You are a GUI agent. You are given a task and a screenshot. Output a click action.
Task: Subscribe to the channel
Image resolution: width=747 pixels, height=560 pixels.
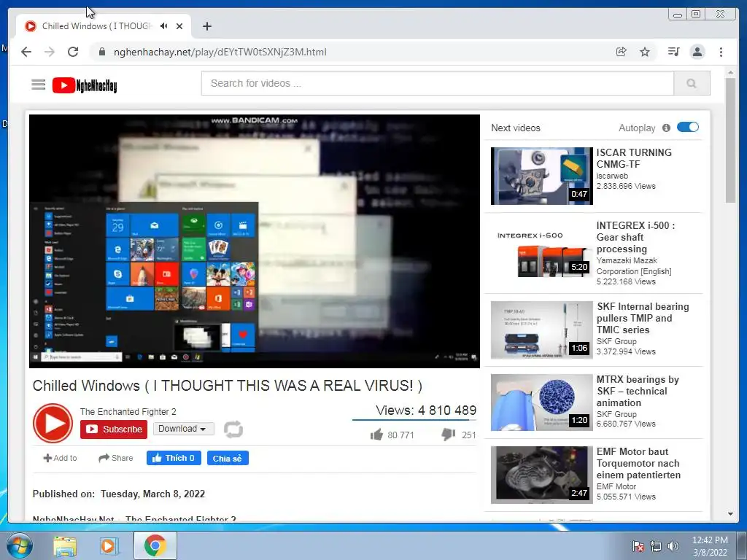click(x=114, y=429)
